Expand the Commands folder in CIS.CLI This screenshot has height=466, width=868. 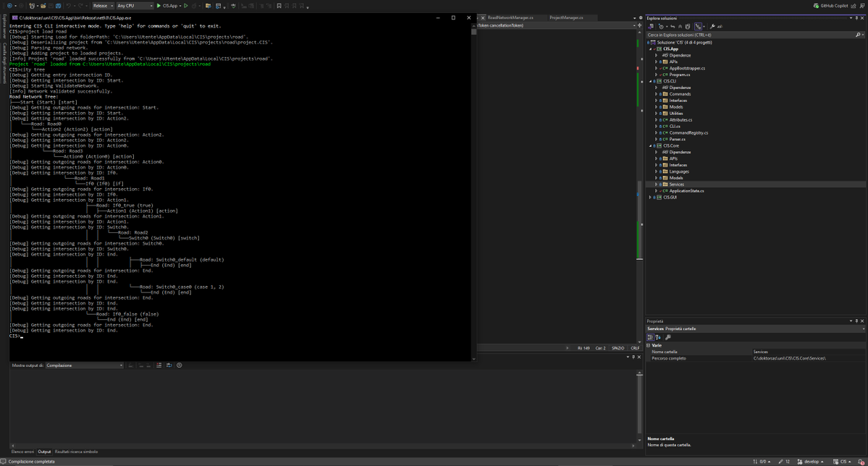pyautogui.click(x=657, y=94)
